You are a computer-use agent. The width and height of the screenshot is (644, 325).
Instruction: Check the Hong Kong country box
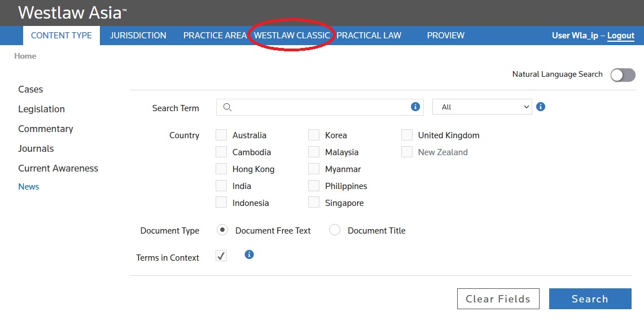tap(221, 169)
